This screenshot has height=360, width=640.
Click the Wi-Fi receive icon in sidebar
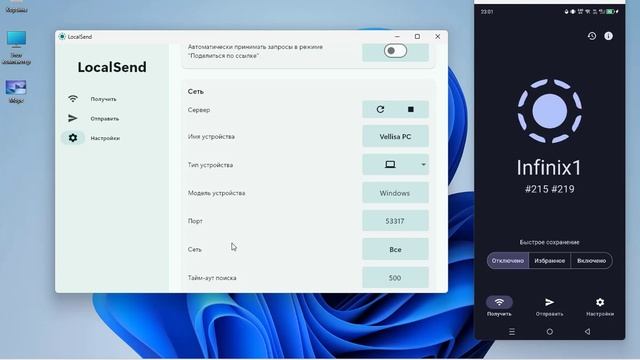pyautogui.click(x=73, y=99)
